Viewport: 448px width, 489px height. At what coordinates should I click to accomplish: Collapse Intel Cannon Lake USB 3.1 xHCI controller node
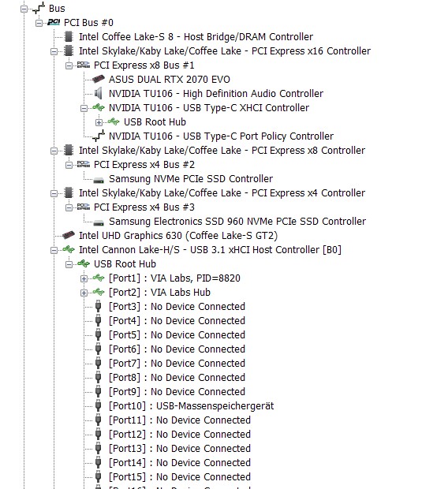coord(54,250)
